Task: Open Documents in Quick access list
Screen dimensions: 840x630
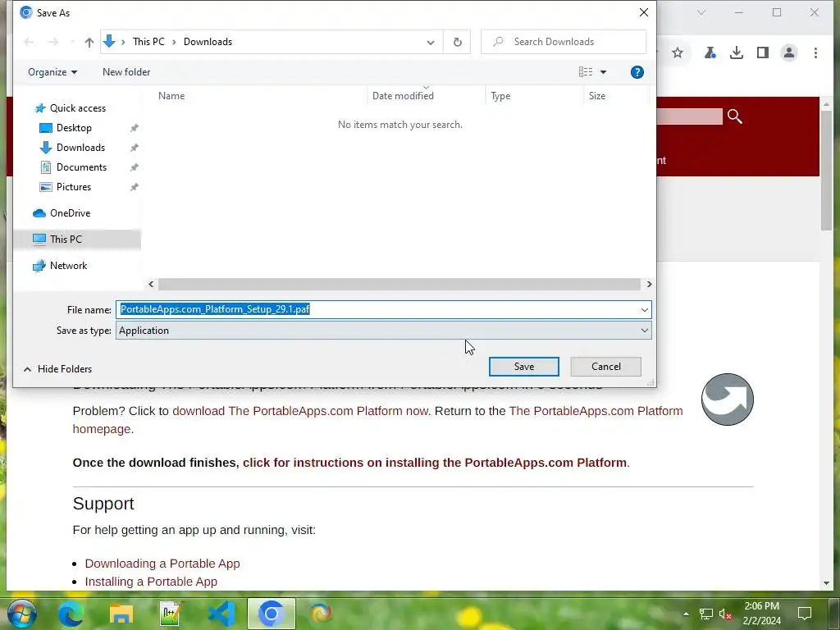Action: [x=81, y=167]
